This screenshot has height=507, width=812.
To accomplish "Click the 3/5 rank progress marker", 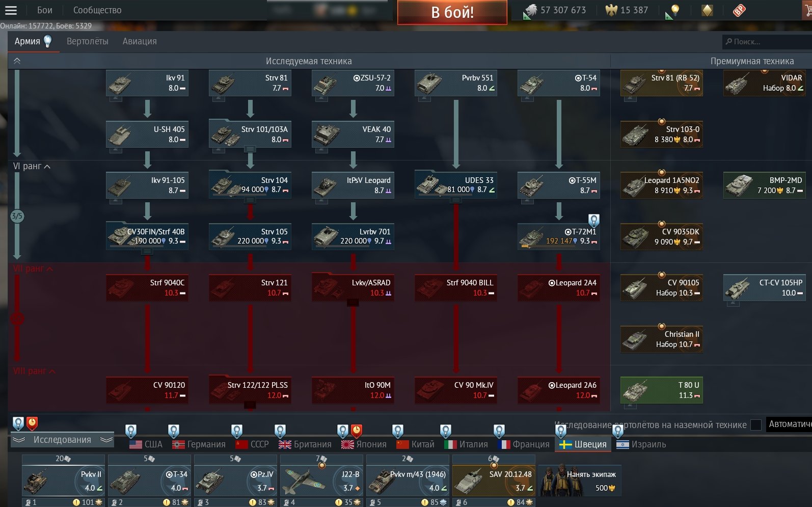I will 17,216.
